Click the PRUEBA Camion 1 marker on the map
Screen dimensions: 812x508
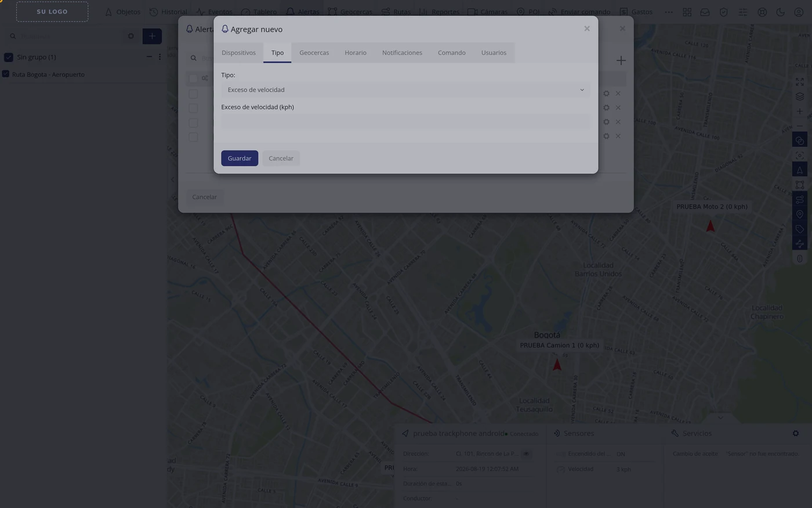point(557,365)
